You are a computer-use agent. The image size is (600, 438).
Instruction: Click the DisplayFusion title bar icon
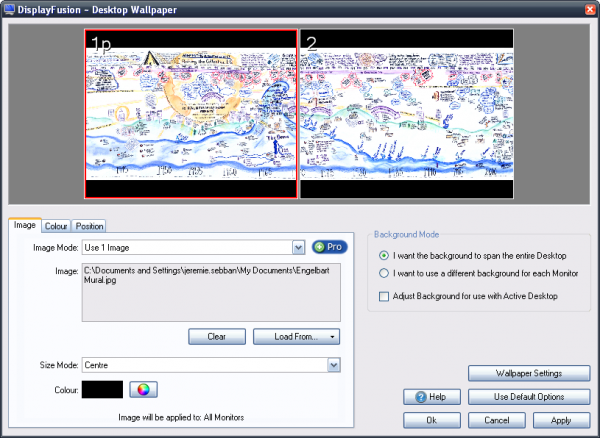click(9, 8)
